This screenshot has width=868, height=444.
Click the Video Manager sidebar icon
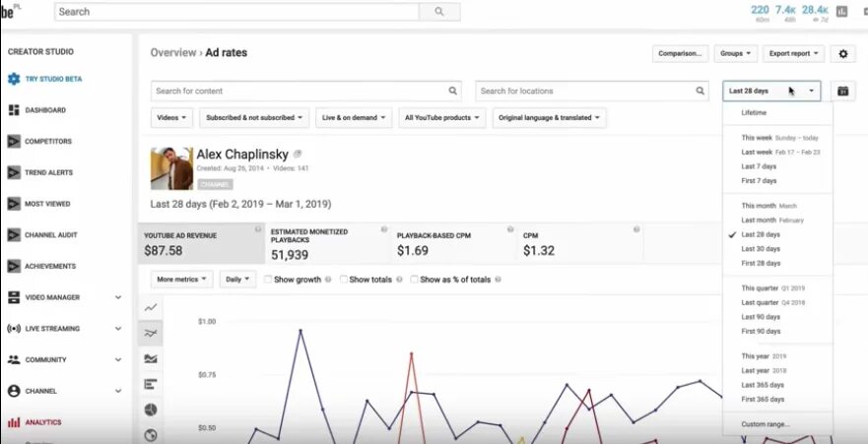[14, 297]
